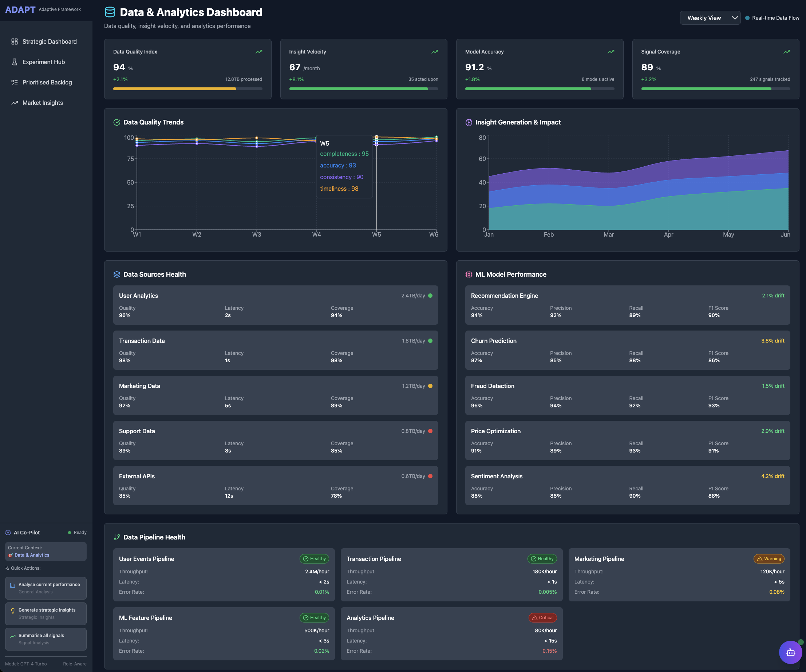Click the branch icon beside Data Pipeline Health

[117, 537]
